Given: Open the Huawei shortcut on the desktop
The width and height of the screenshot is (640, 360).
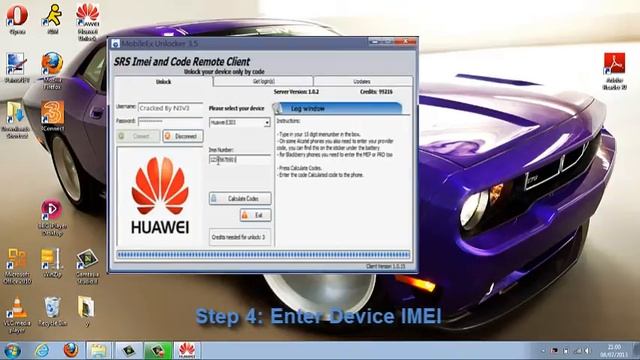Looking at the screenshot, I should [x=87, y=22].
